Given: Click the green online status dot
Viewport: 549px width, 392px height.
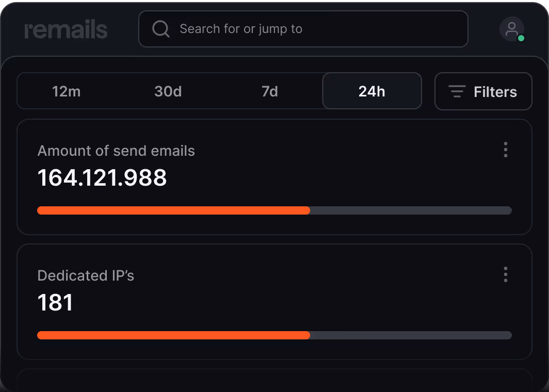Looking at the screenshot, I should pos(521,38).
